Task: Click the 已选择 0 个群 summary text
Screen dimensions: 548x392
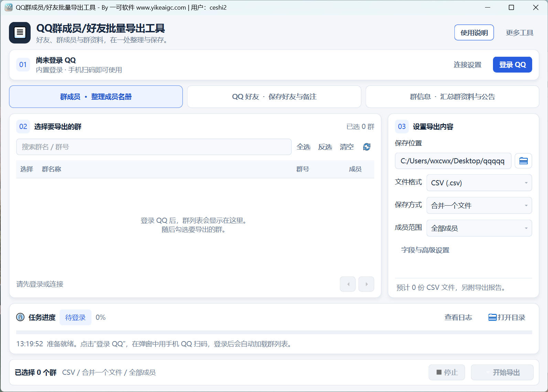Action: tap(36, 372)
